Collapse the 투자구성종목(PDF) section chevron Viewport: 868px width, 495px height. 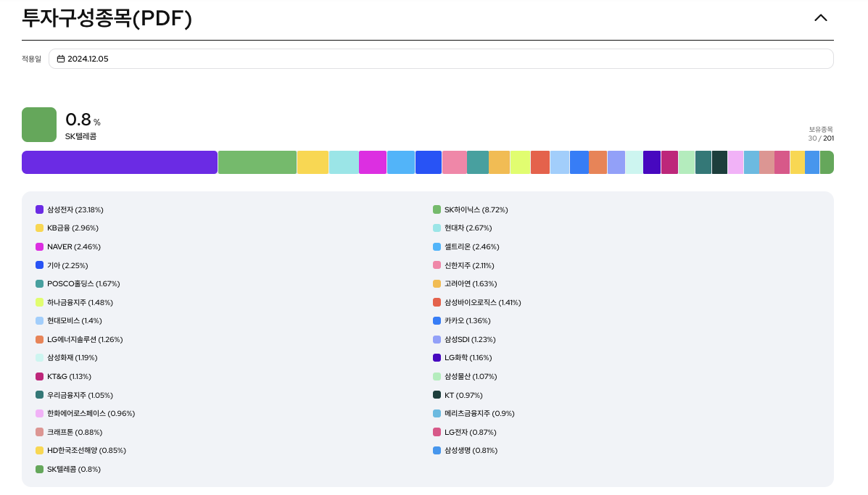tap(820, 17)
